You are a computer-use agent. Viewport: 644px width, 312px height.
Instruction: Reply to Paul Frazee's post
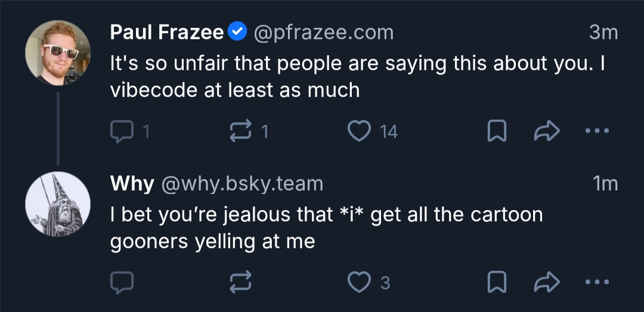122,132
